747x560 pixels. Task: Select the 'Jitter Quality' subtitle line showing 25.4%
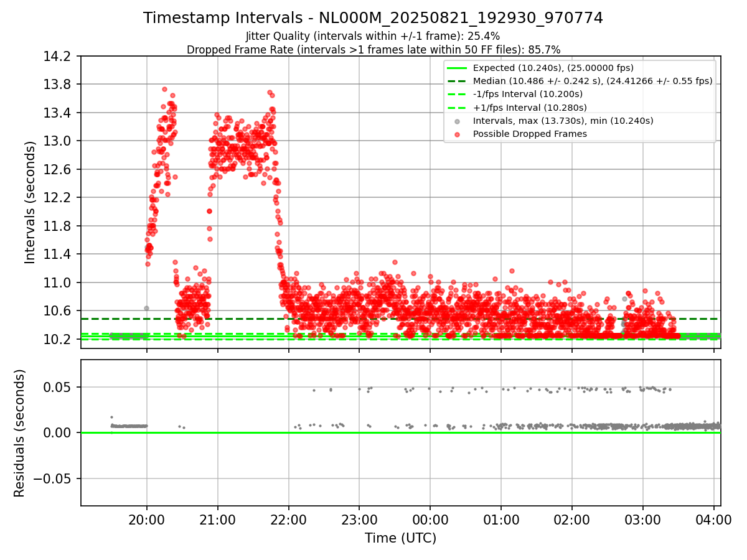point(373,36)
